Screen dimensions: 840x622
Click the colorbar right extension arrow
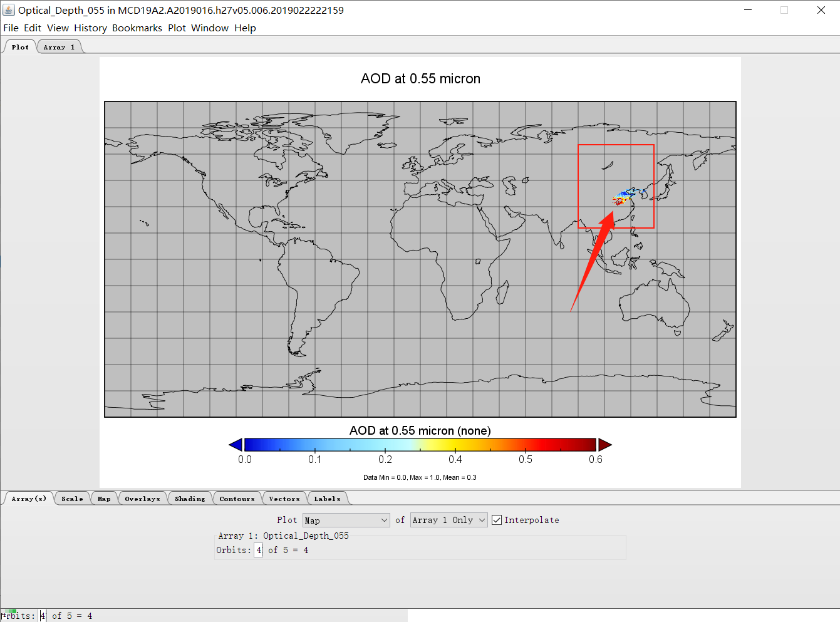point(605,444)
